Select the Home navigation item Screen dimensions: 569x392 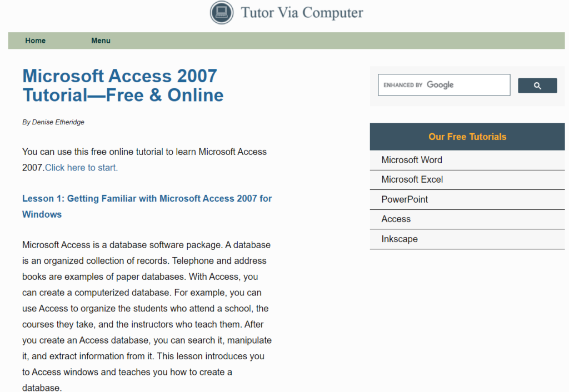(35, 41)
